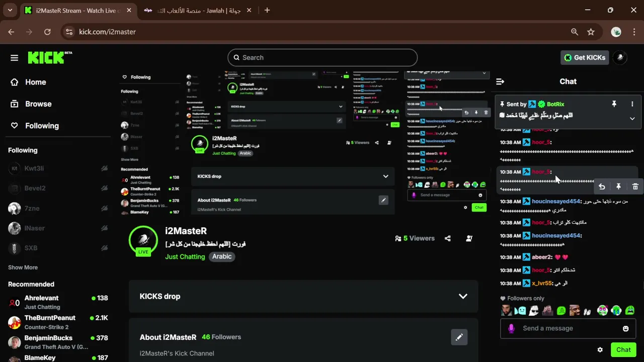Open the Just Chatting category link
644x362 pixels.
point(185,256)
